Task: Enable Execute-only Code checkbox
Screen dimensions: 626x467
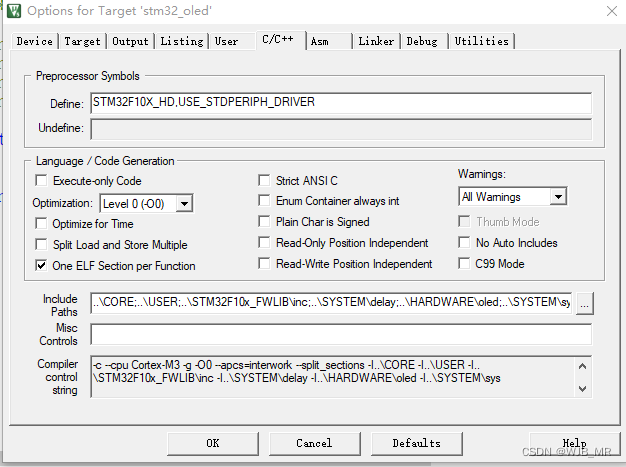Action: click(41, 180)
